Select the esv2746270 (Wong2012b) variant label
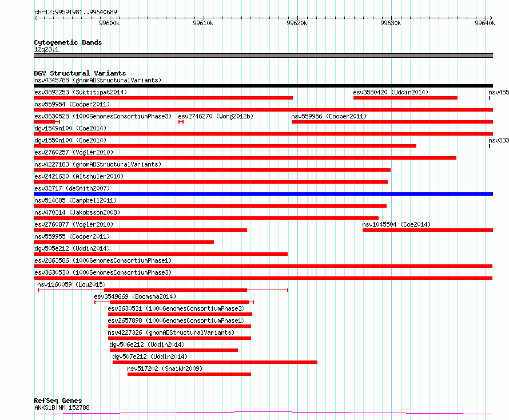The image size is (509, 420). (216, 116)
